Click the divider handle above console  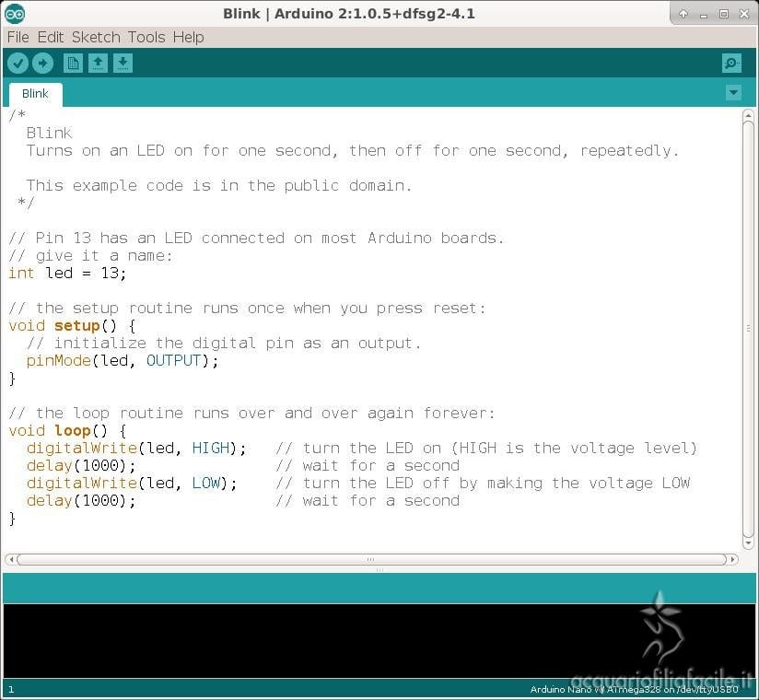(x=379, y=570)
